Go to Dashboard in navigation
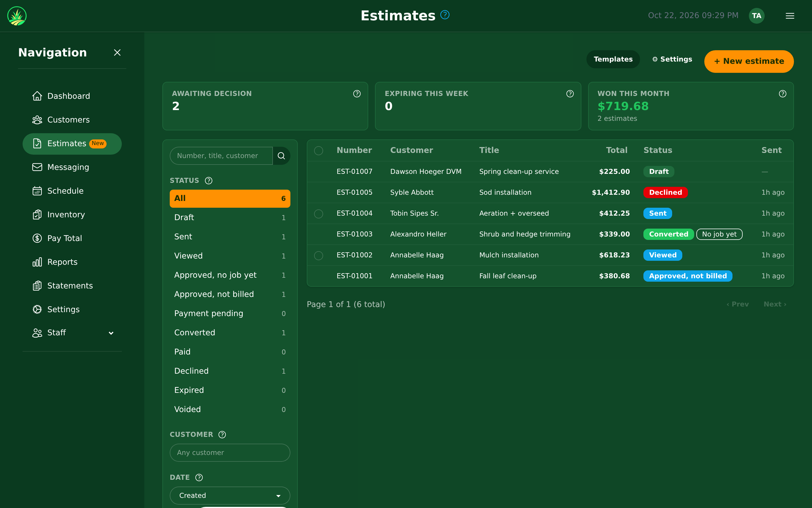 (72, 96)
